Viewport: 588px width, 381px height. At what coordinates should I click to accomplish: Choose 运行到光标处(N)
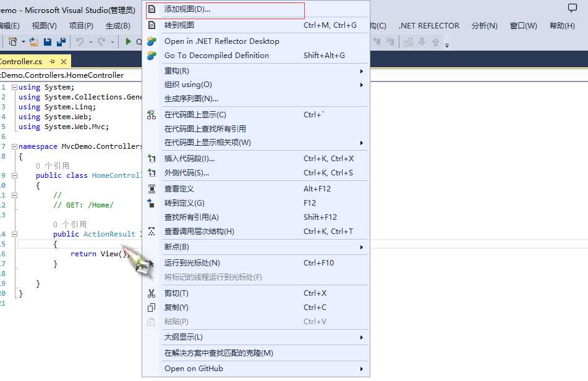(256, 263)
